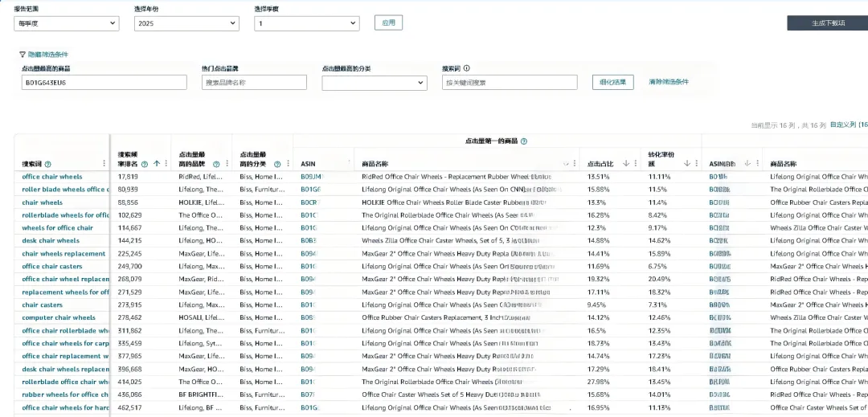
Task: Open search term 'roller blade wheels office' link
Action: [x=65, y=190]
